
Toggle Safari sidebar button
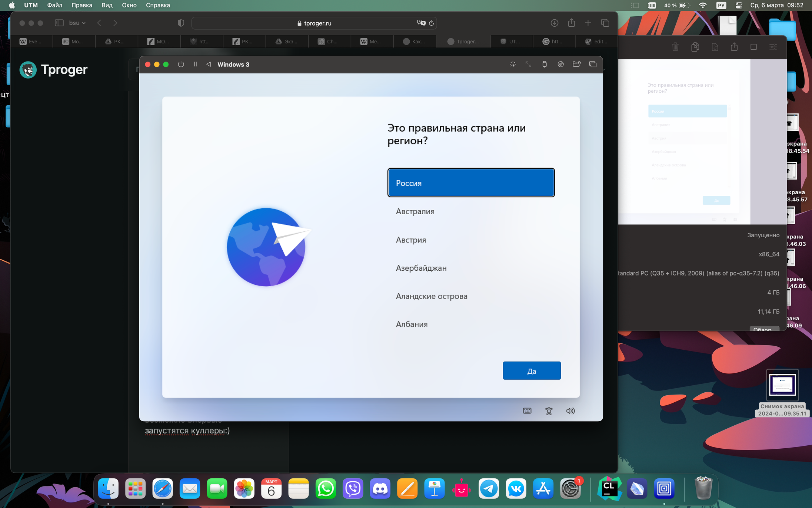click(59, 23)
